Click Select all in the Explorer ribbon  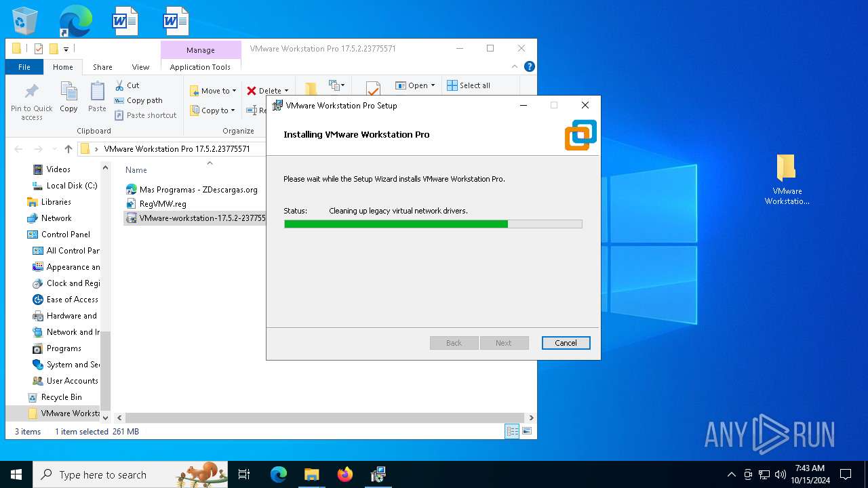point(469,85)
